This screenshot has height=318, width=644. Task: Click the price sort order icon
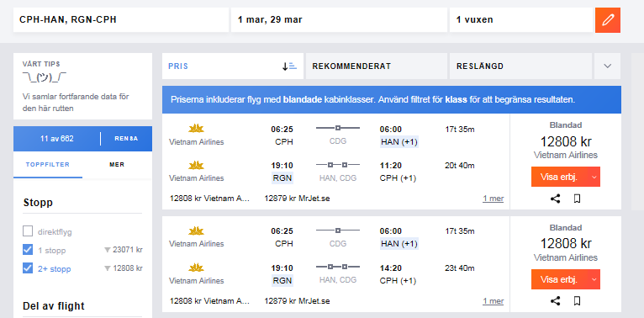[289, 66]
